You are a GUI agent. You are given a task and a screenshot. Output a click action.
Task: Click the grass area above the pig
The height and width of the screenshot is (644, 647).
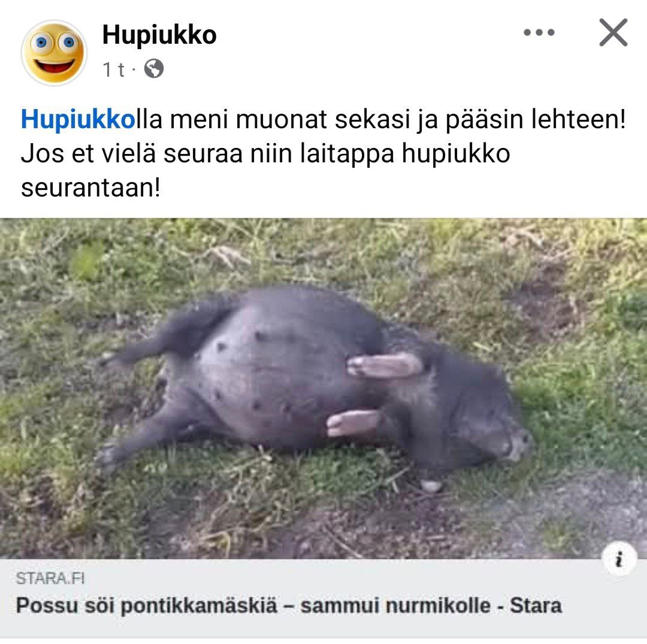pyautogui.click(x=323, y=252)
